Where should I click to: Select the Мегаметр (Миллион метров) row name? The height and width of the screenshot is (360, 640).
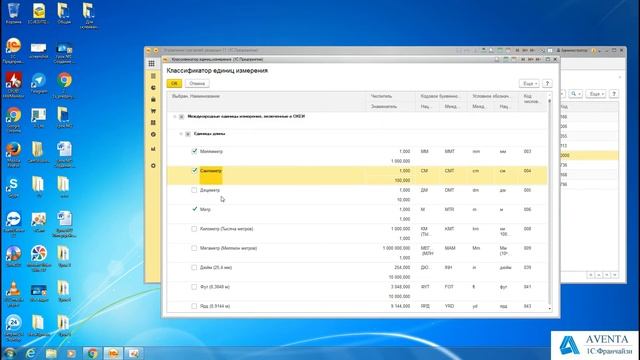[229, 248]
